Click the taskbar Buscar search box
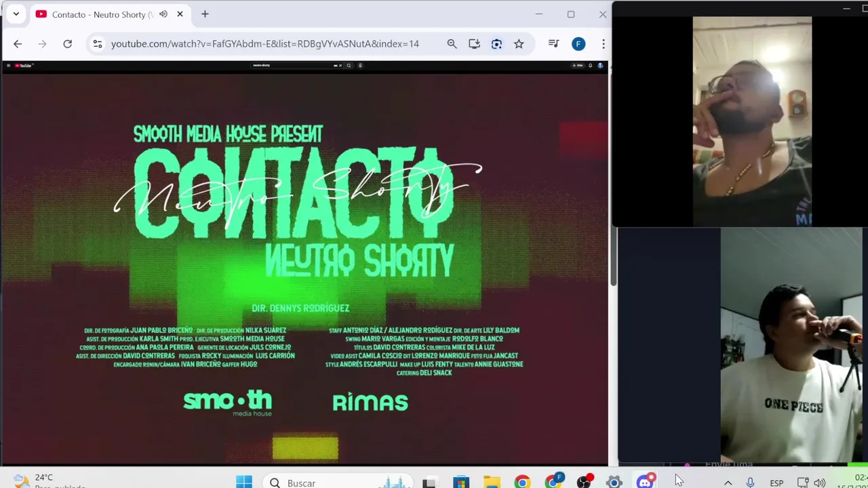Viewport: 868px width, 488px height. click(337, 483)
